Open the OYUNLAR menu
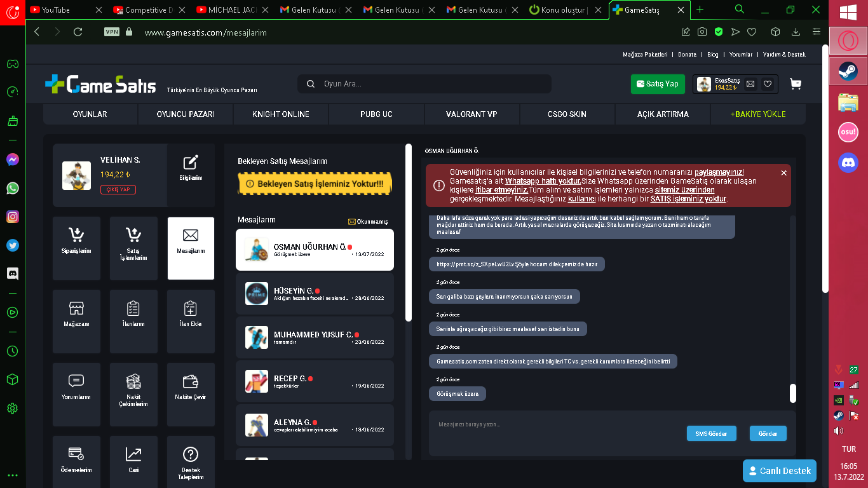The height and width of the screenshot is (488, 868). (x=90, y=114)
